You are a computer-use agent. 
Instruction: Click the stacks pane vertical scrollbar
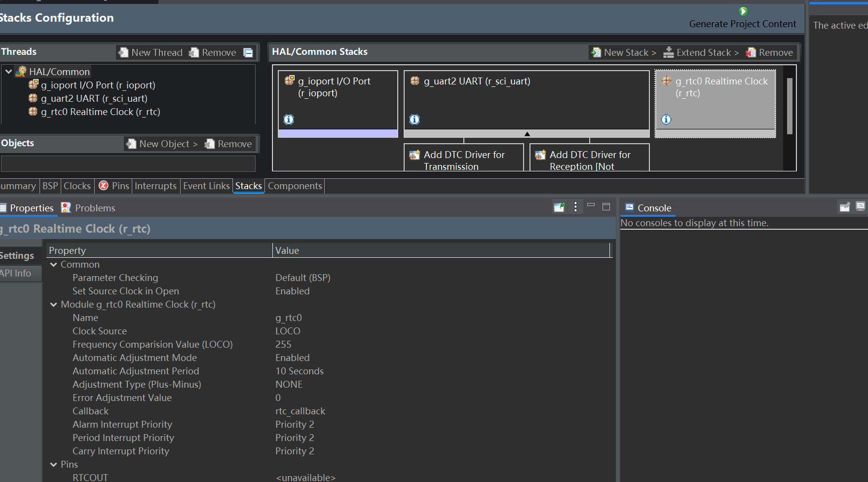(790, 106)
